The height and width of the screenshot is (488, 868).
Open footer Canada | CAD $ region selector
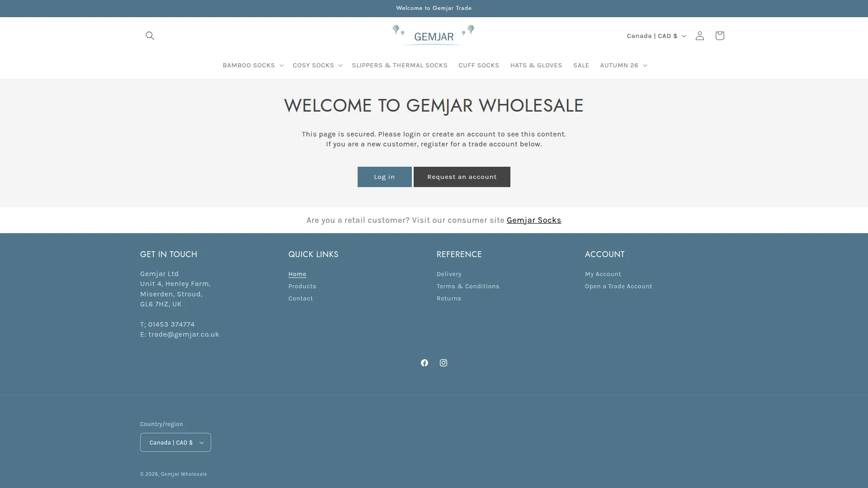click(175, 442)
